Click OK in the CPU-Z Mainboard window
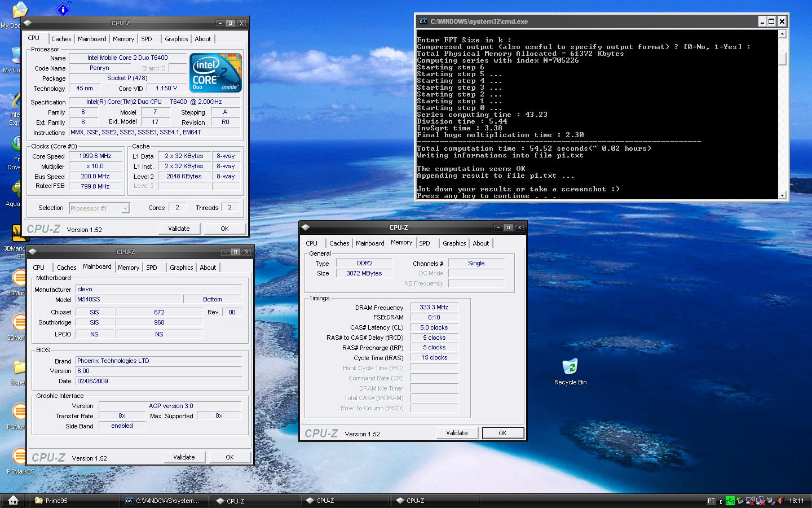Screen dimensions: 812x508 point(230,457)
